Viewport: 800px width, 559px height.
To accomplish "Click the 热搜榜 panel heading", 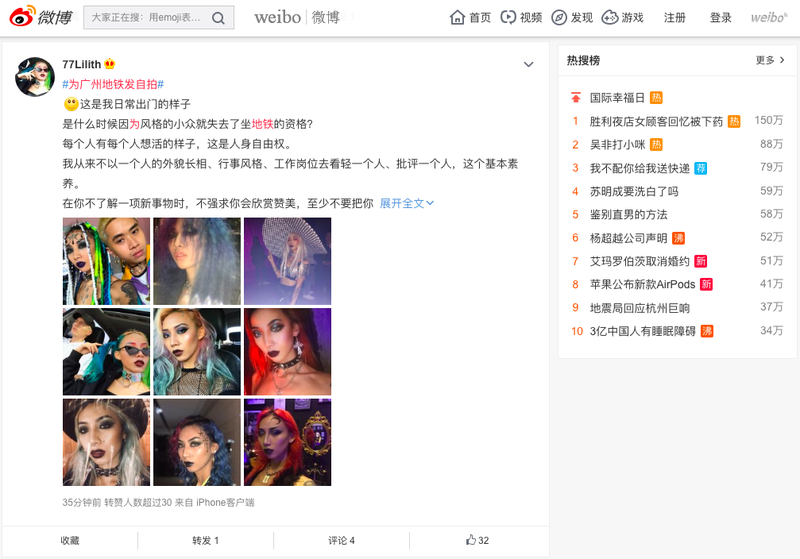I will [x=583, y=60].
